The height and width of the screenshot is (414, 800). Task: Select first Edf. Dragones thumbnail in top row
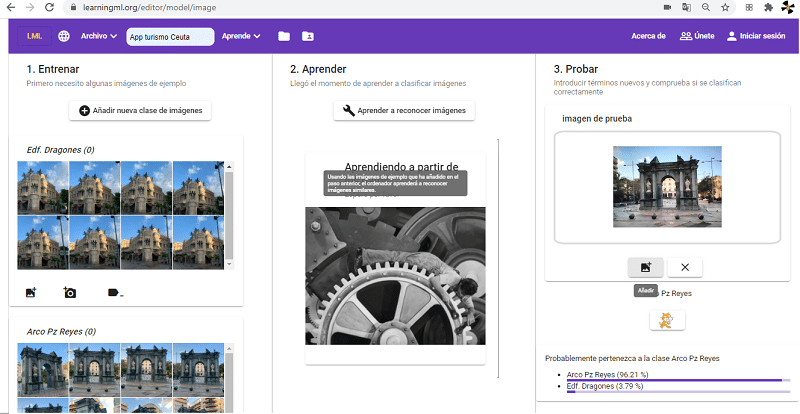point(43,188)
